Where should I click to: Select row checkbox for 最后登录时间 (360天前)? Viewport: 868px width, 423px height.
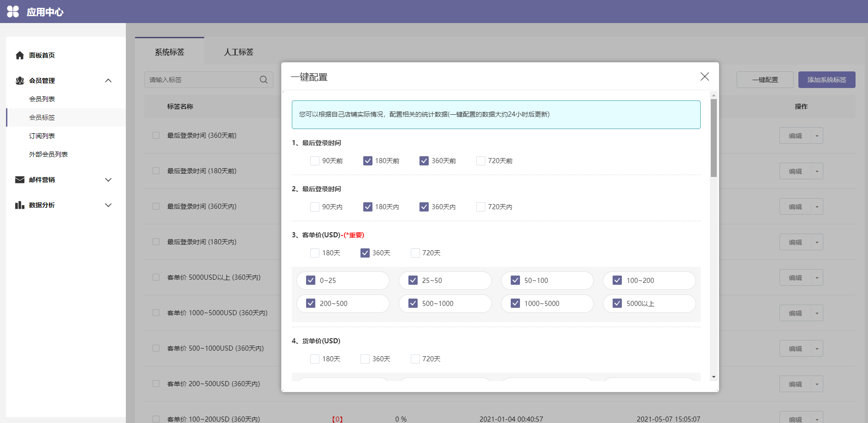[x=156, y=135]
